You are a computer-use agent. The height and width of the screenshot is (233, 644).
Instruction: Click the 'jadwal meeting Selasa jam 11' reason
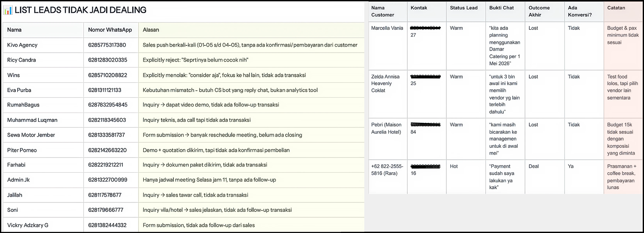tap(251, 180)
